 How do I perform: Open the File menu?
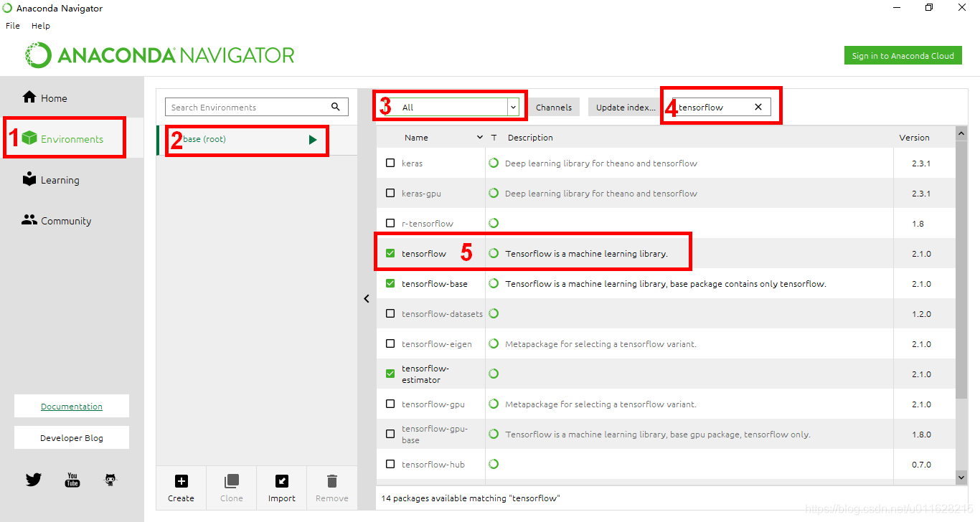tap(13, 25)
